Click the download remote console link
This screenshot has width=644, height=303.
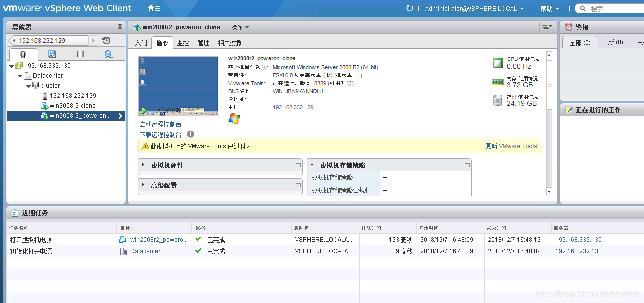[x=161, y=135]
